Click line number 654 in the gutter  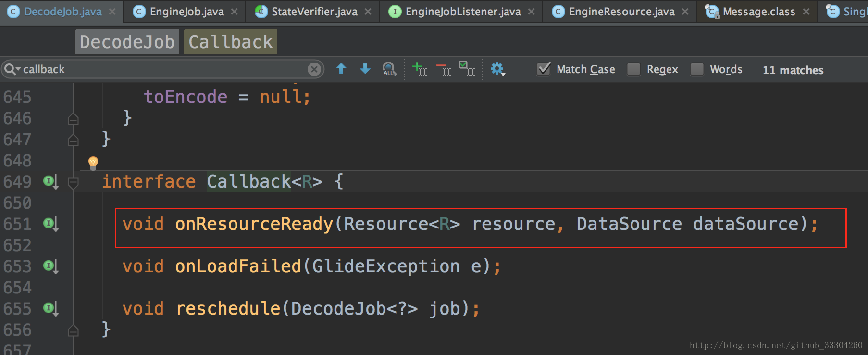(17, 288)
